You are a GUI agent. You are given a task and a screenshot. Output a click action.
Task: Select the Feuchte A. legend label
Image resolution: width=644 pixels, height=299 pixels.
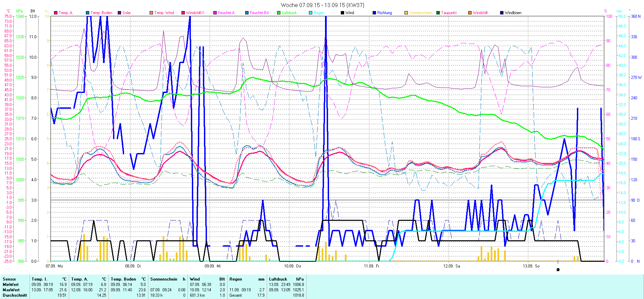tap(226, 13)
